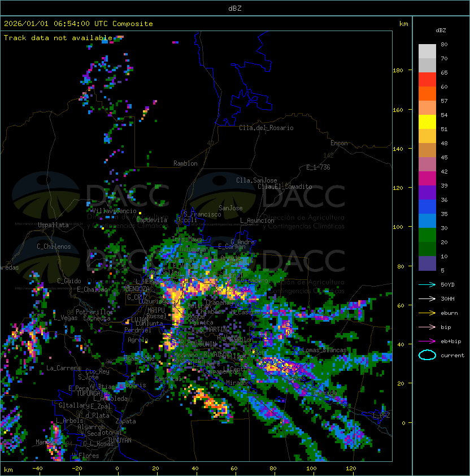Click the 'E_1-736' place label

(x=318, y=167)
